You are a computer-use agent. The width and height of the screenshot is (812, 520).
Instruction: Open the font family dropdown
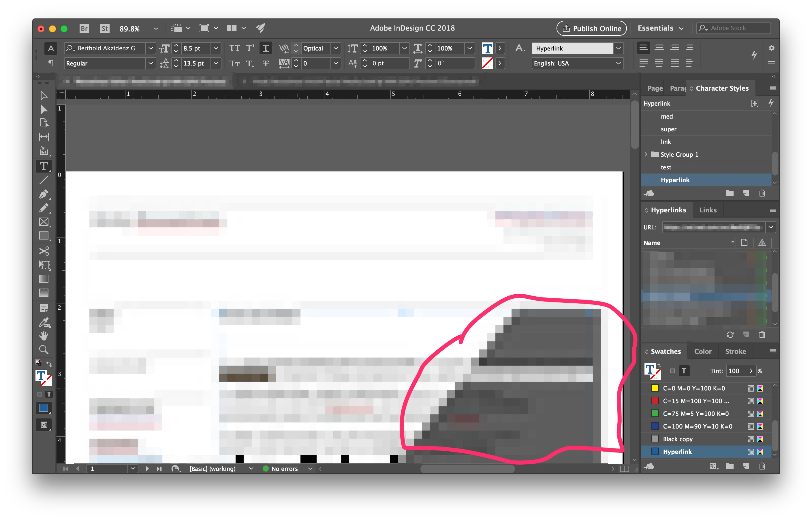point(151,48)
